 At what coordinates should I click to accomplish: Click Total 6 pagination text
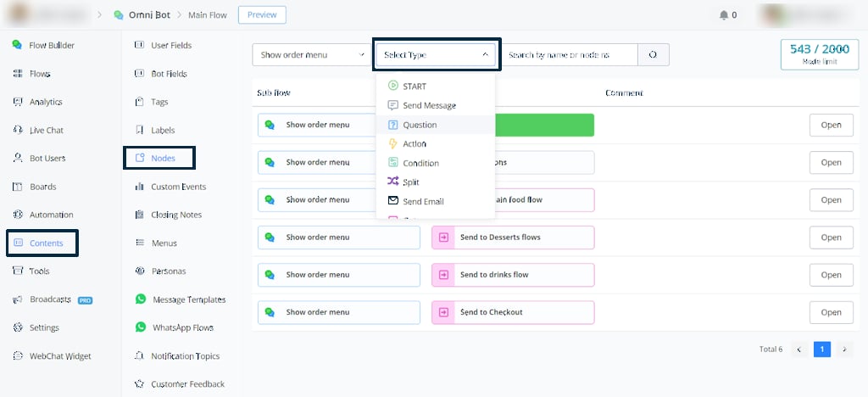click(771, 349)
